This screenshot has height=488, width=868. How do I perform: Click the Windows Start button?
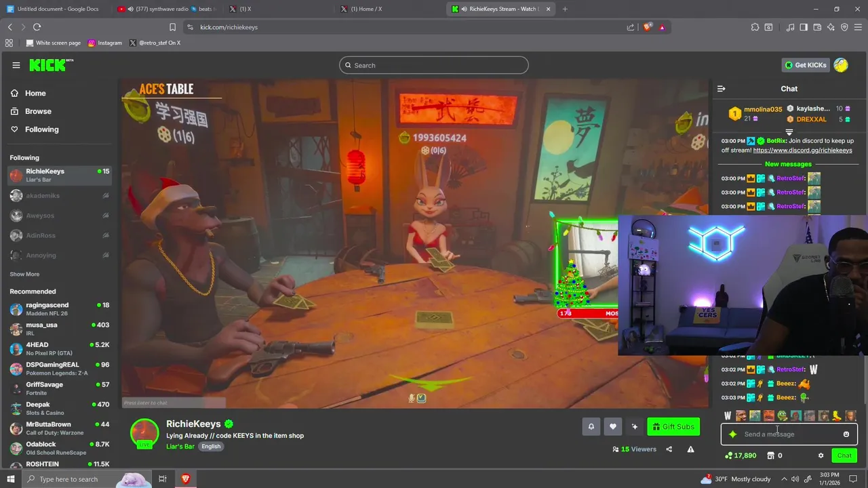point(10,479)
